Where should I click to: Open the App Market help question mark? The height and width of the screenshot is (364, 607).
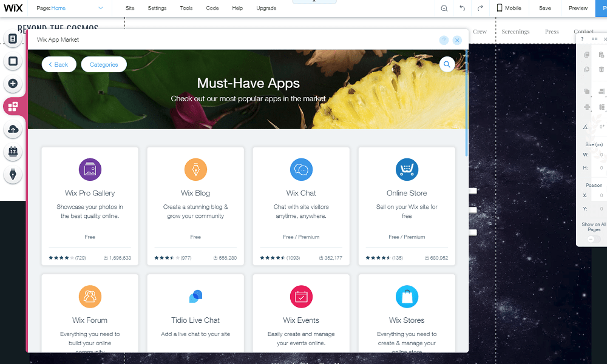(444, 40)
